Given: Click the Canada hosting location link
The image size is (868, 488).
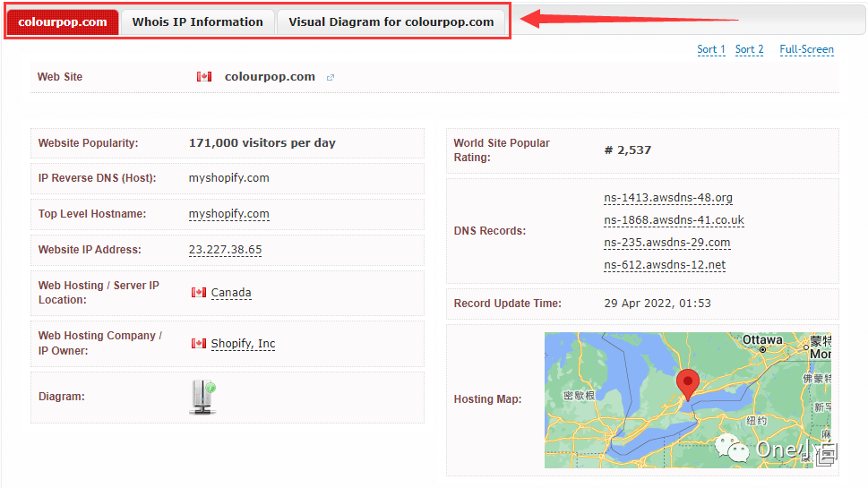Looking at the screenshot, I should tap(231, 293).
